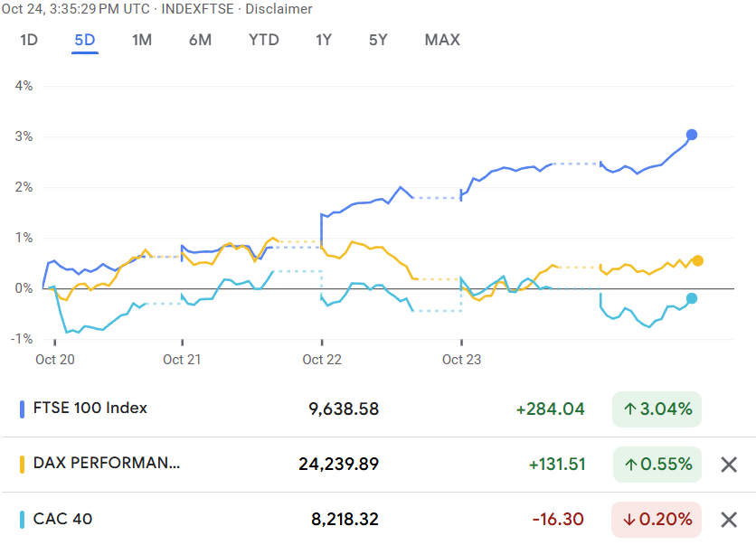
Task: Select the 5D time range tab
Action: point(85,40)
